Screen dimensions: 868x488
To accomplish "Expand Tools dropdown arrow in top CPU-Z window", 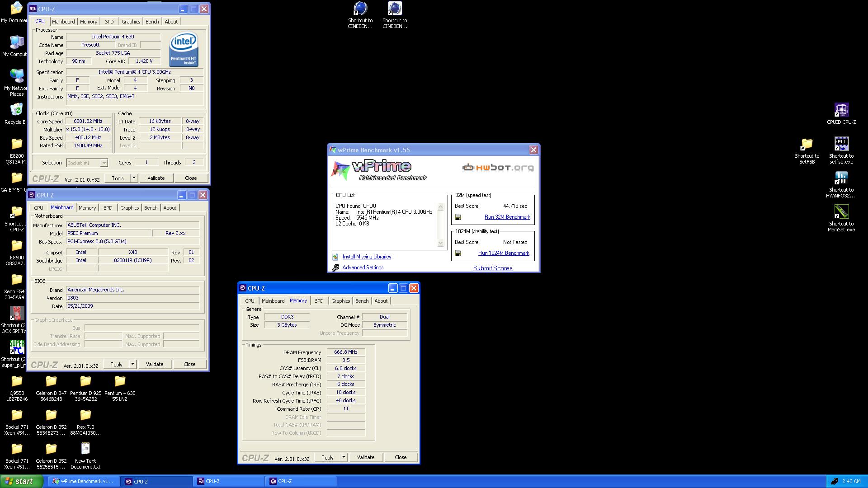I will tap(134, 178).
